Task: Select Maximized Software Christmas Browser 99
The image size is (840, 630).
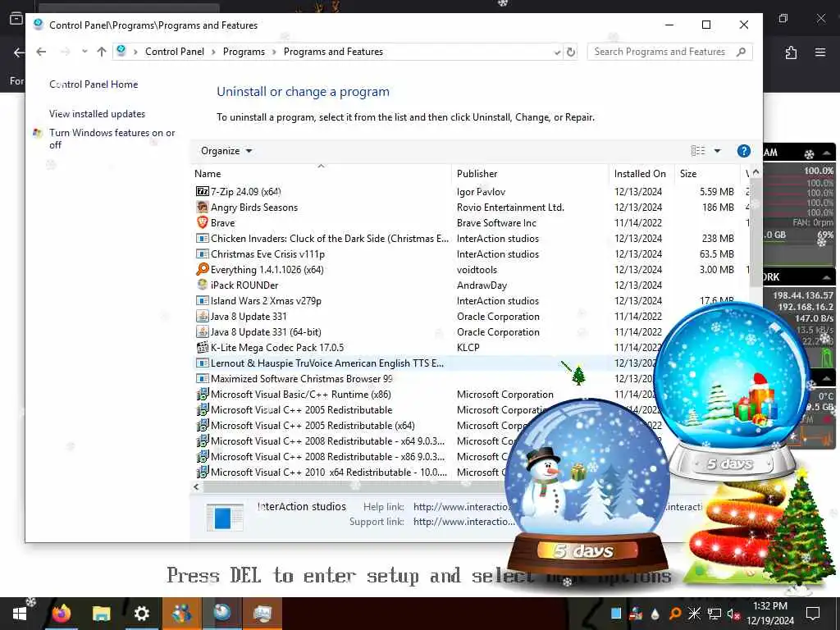Action: 302,379
